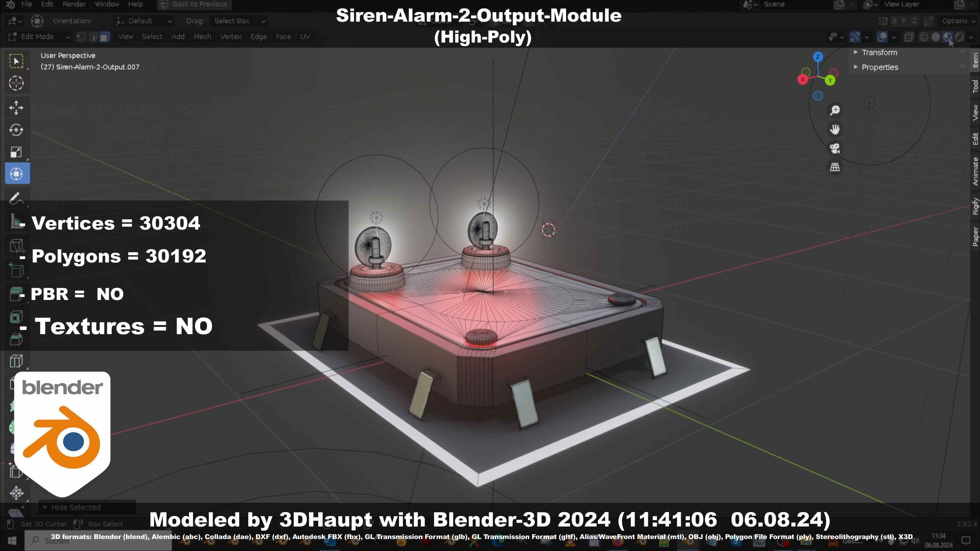Activate the Scale tool

point(16,152)
